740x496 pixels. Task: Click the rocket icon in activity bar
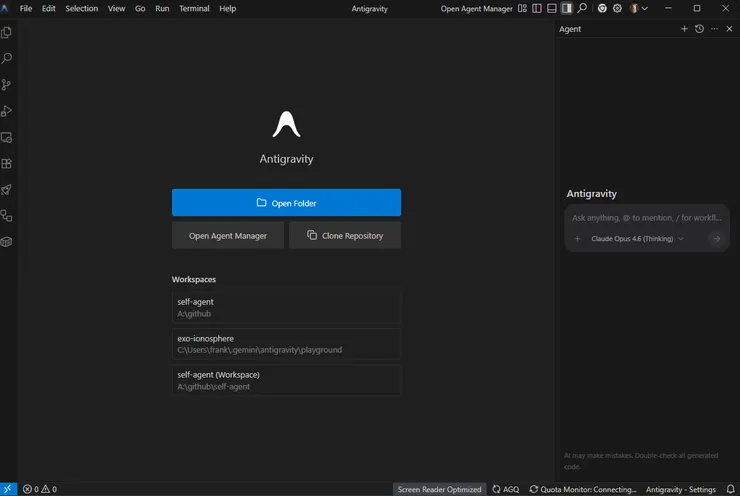7,190
